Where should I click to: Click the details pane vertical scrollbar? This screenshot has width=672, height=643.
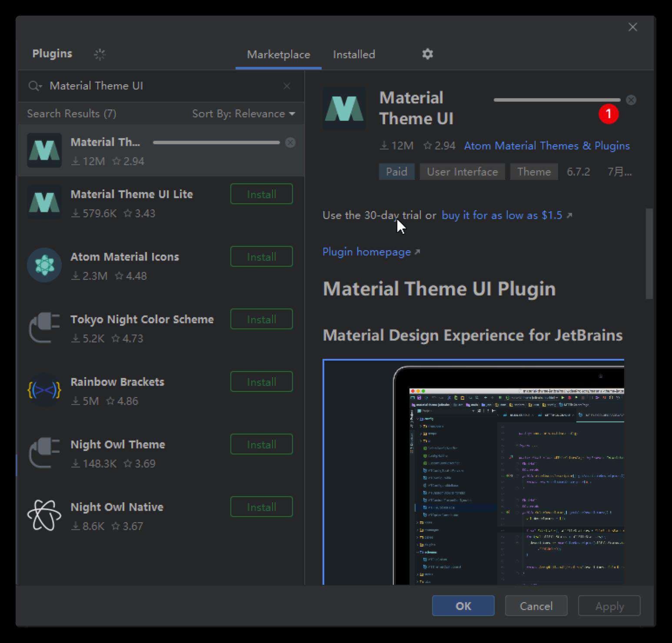pos(649,254)
